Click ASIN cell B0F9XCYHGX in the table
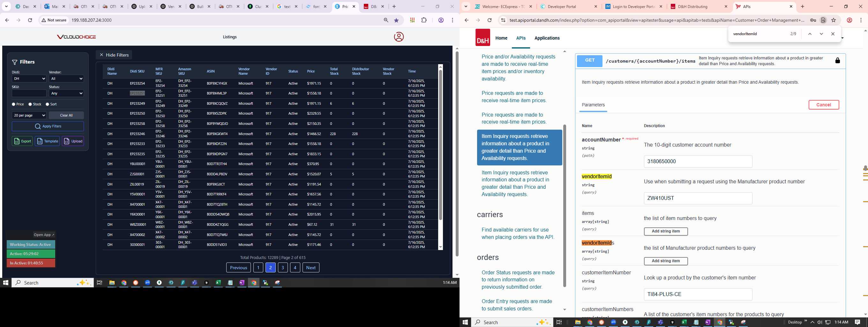868x327 pixels. [x=217, y=83]
